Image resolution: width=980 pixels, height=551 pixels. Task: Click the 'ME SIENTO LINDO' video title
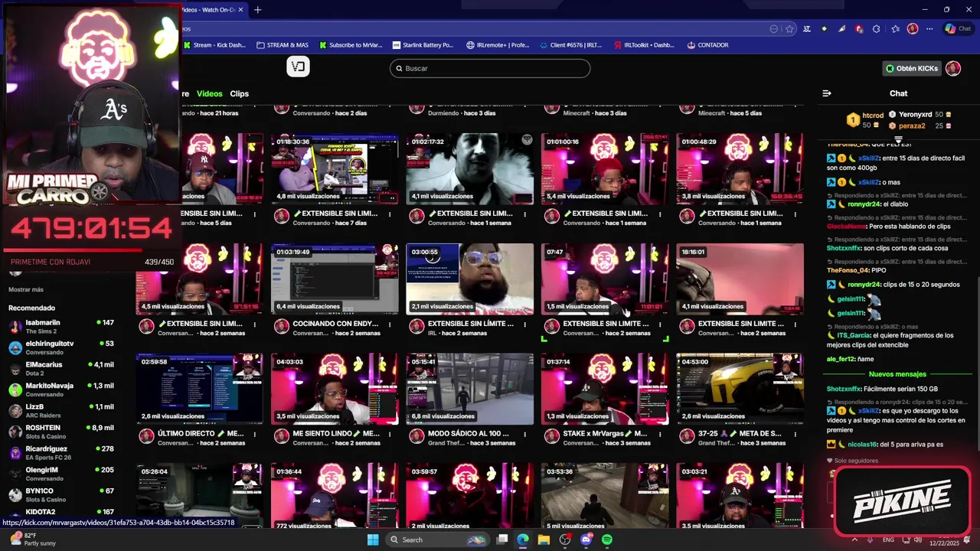click(336, 433)
